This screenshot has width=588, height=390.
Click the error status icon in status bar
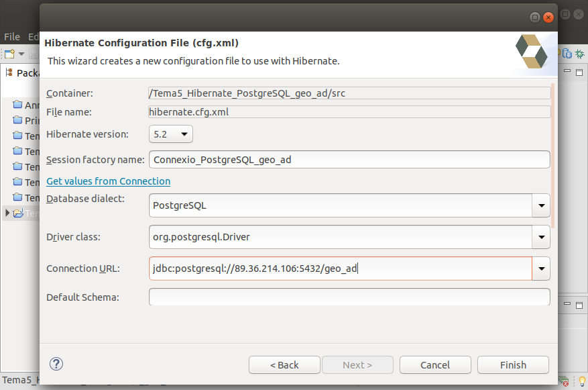point(564,381)
